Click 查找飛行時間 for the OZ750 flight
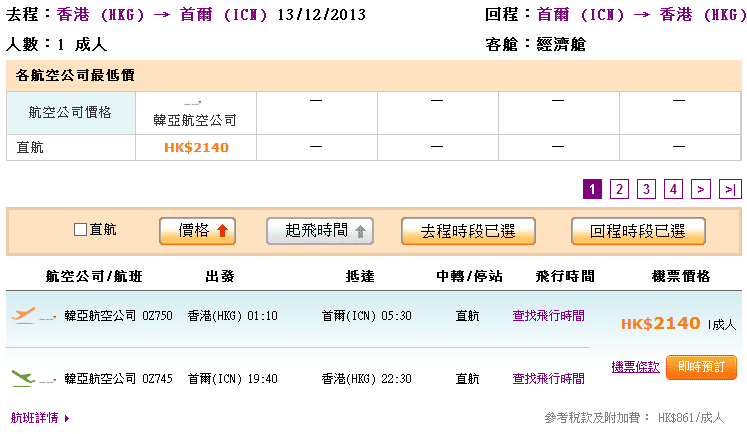 [548, 316]
